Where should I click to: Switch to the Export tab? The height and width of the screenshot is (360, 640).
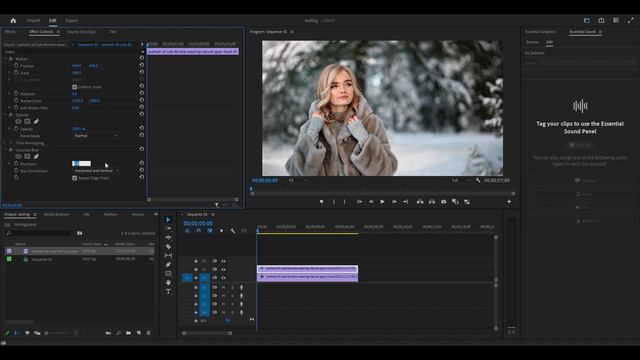(71, 20)
